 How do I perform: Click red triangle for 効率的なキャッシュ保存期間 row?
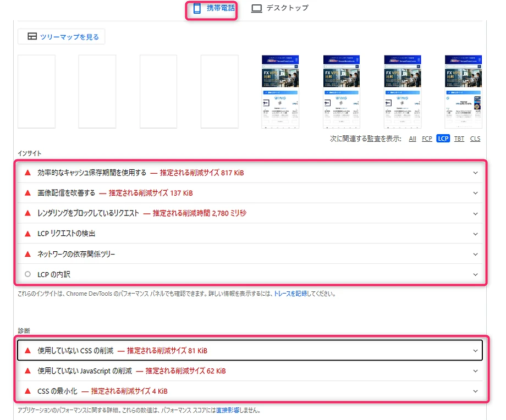pyautogui.click(x=28, y=173)
